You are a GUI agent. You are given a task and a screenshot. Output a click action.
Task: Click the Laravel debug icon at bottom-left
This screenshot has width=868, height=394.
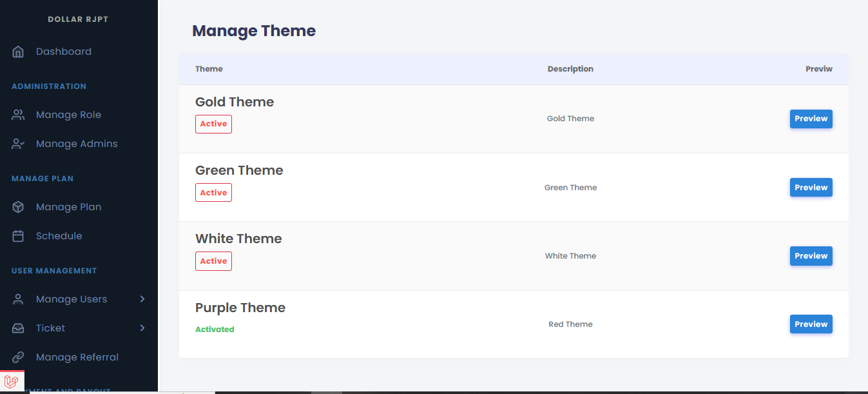tap(12, 382)
